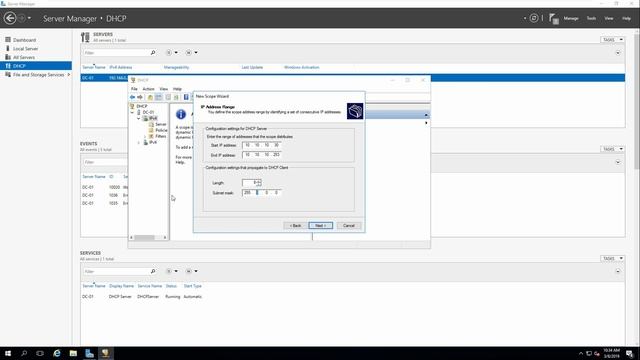This screenshot has height=360, width=640.
Task: Open the File menu in DHCP console
Action: pos(134,89)
